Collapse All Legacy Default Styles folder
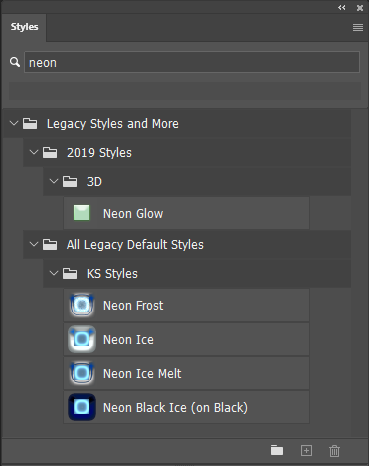The image size is (369, 466). pos(34,244)
